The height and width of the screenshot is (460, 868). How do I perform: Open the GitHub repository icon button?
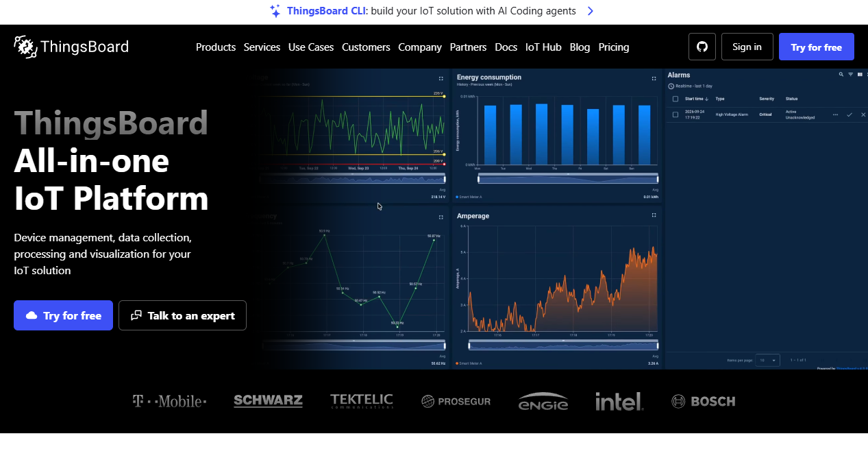tap(702, 47)
